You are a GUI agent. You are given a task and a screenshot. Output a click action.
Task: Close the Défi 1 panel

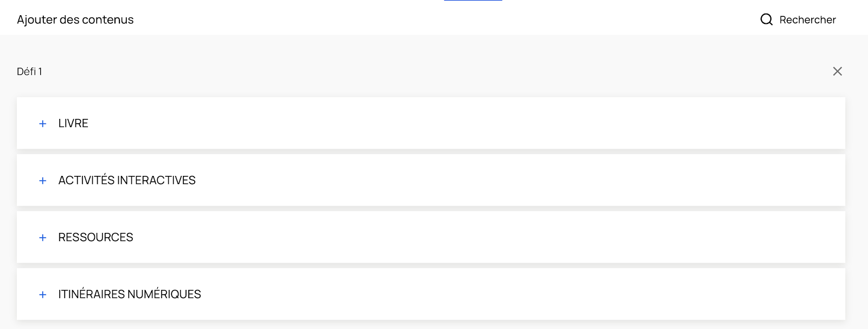[837, 72]
